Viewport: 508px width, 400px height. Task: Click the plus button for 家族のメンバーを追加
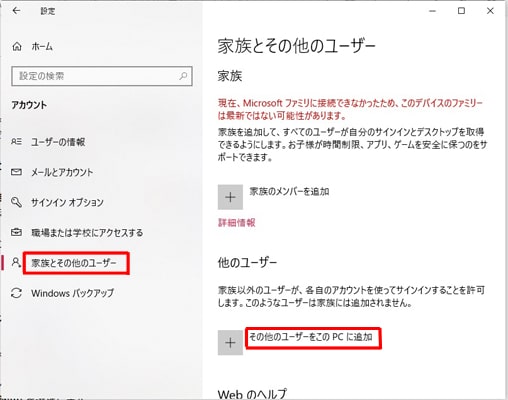pos(230,197)
